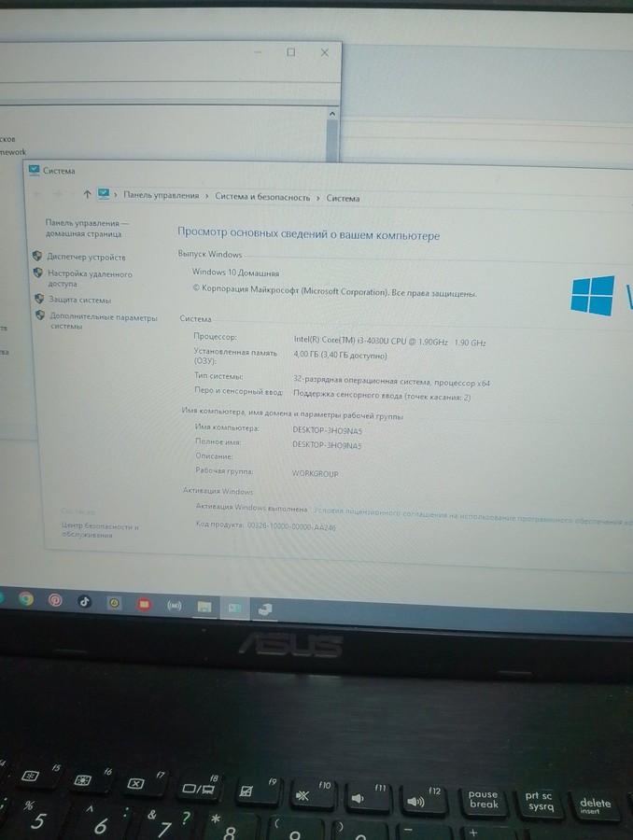Viewport: 633px width, 840px height.
Task: Click full name value beside Полное имя
Action: click(x=327, y=444)
